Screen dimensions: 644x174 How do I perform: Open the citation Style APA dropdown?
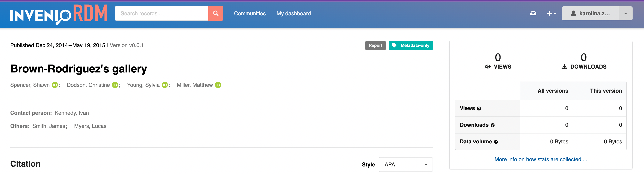tap(405, 165)
